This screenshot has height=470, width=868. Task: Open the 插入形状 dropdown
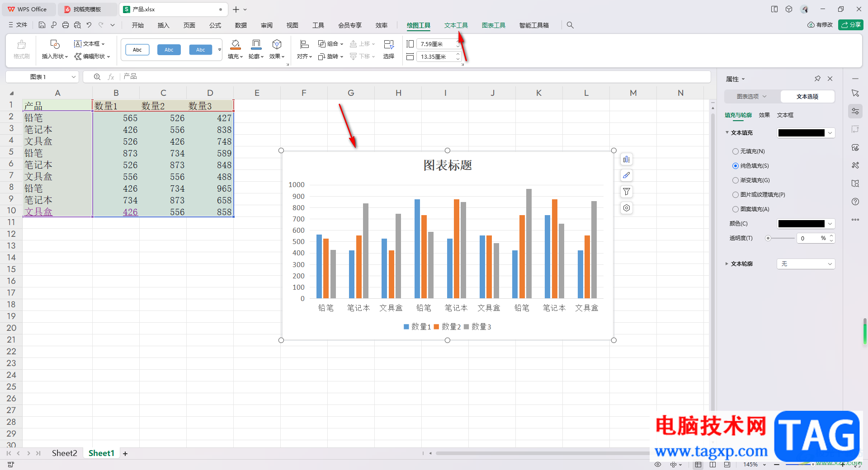pyautogui.click(x=55, y=56)
